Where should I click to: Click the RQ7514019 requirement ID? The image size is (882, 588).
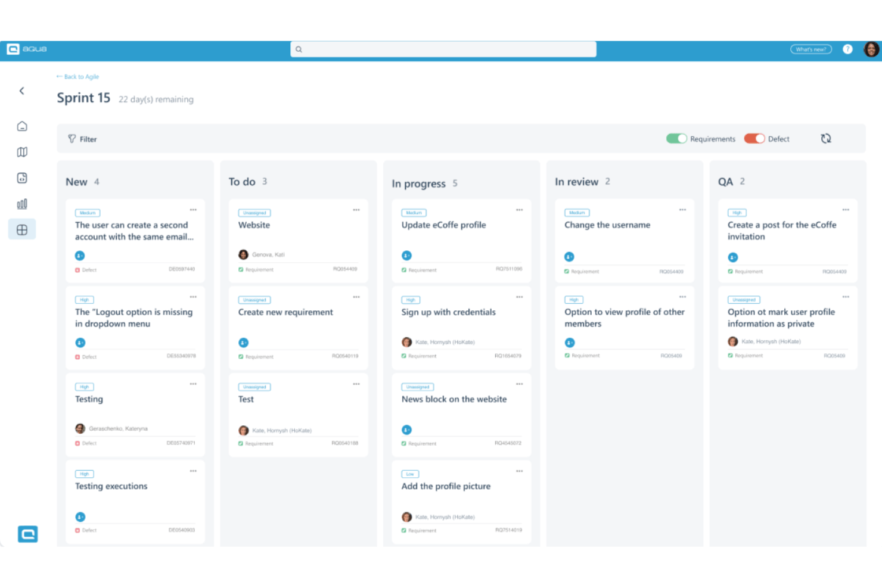(508, 530)
